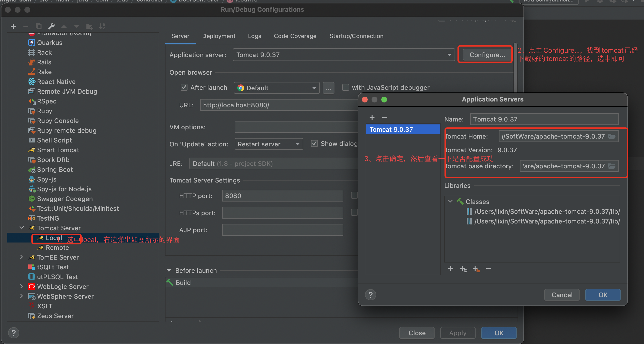Image resolution: width=644 pixels, height=344 pixels.
Task: Select Quarkus configuration type
Action: [50, 43]
